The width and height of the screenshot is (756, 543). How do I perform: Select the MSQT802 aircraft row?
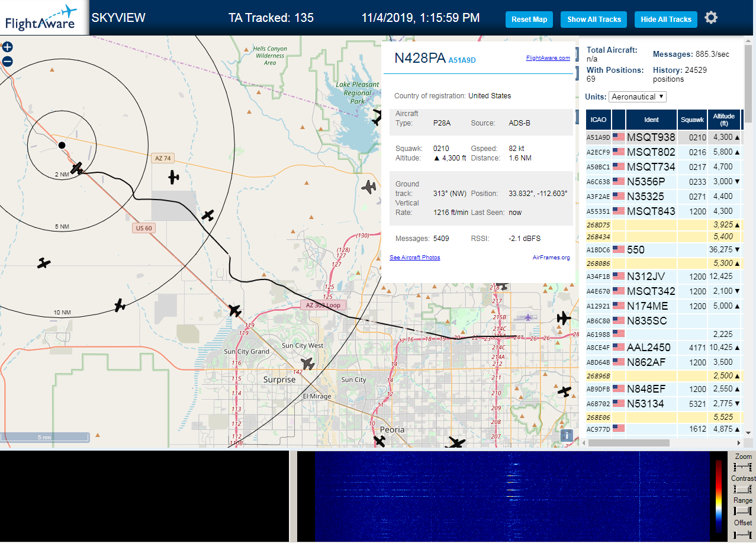tap(664, 152)
